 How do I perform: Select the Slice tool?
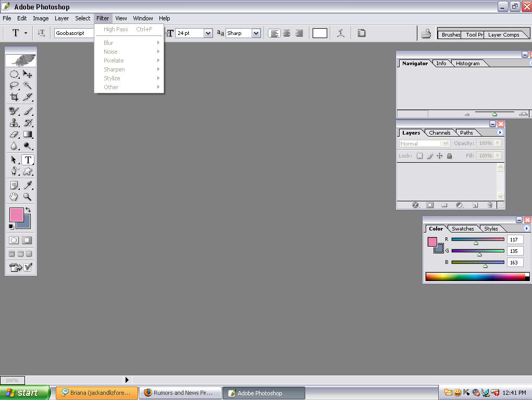(28, 97)
